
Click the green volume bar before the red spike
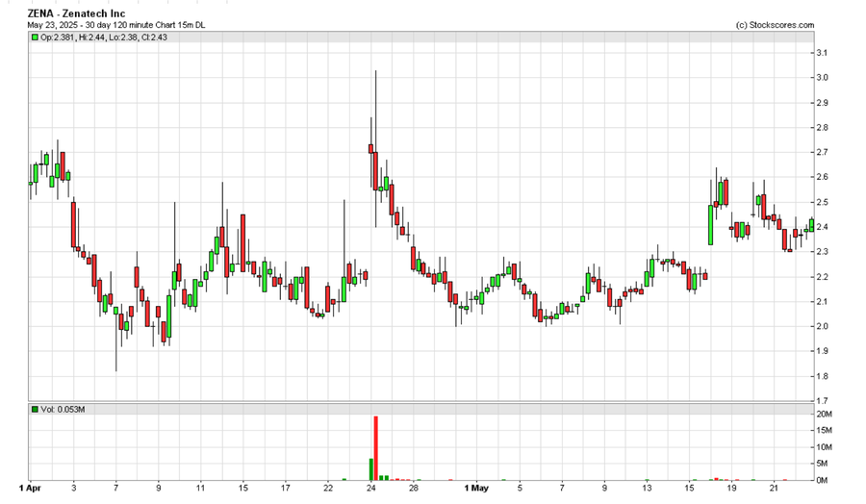point(371,469)
